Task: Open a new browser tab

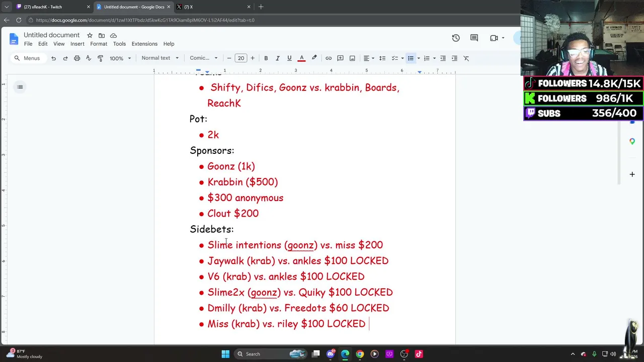Action: pyautogui.click(x=261, y=7)
